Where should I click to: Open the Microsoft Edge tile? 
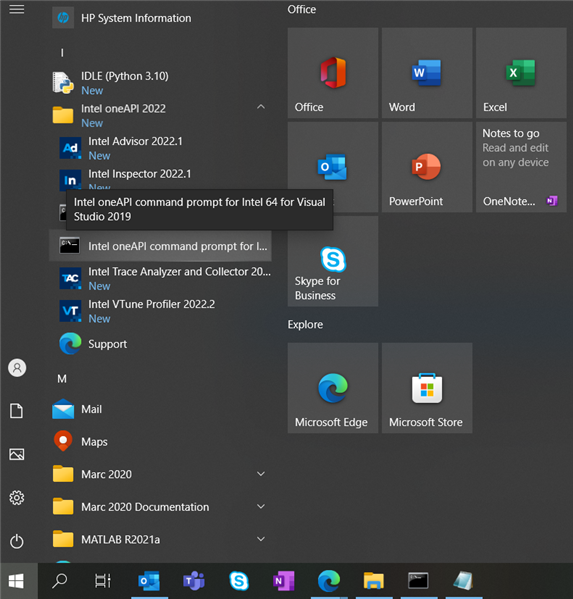pos(333,388)
